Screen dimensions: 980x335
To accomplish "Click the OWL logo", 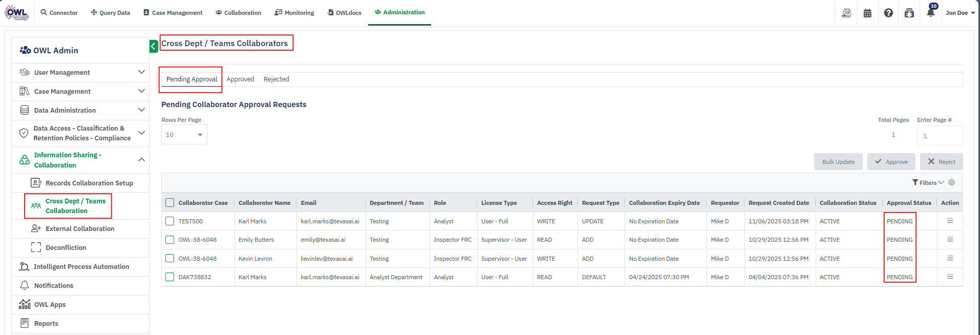I will tap(17, 13).
